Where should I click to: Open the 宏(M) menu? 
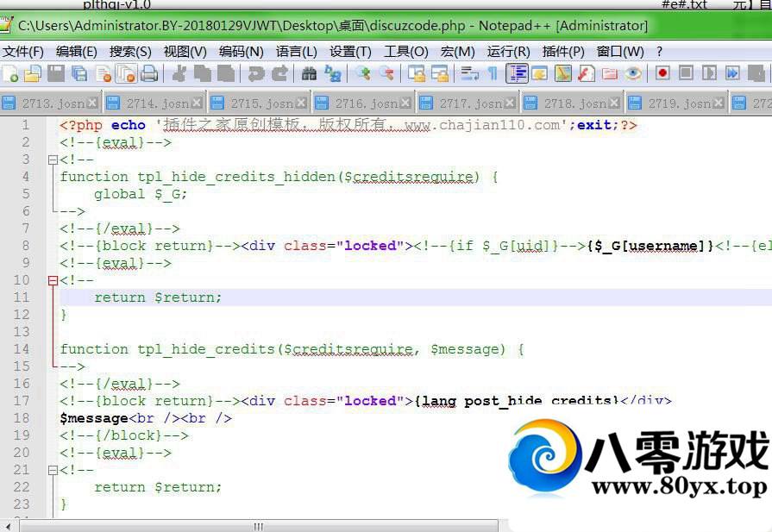457,52
